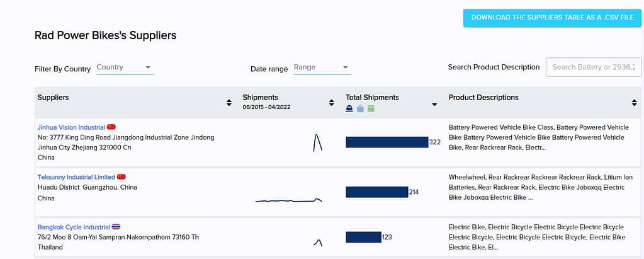Open Jinhua Vision Industrial supplier link
The width and height of the screenshot is (644, 259).
pyautogui.click(x=71, y=127)
